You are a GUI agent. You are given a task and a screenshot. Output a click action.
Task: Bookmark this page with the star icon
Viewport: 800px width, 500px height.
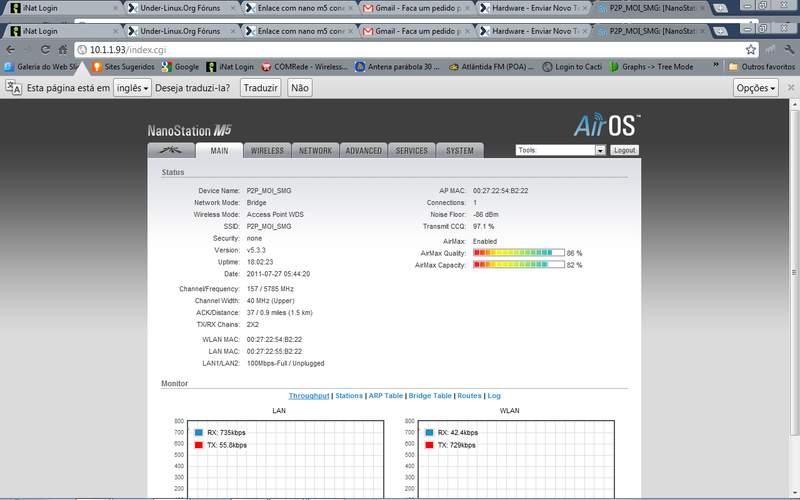coord(751,49)
